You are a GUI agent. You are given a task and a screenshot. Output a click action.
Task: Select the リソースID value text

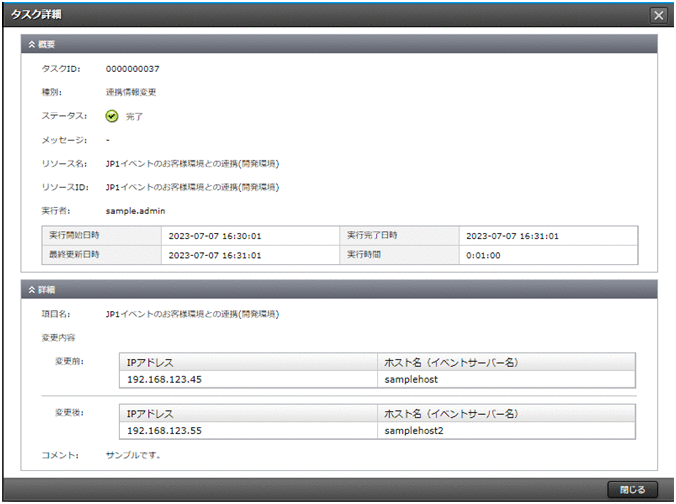click(192, 187)
